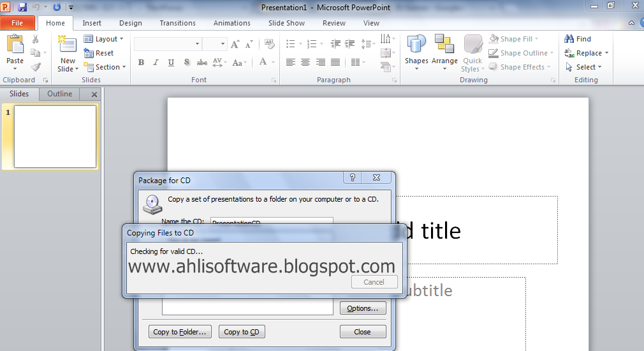
Task: Open the Layout dropdown
Action: [x=103, y=39]
